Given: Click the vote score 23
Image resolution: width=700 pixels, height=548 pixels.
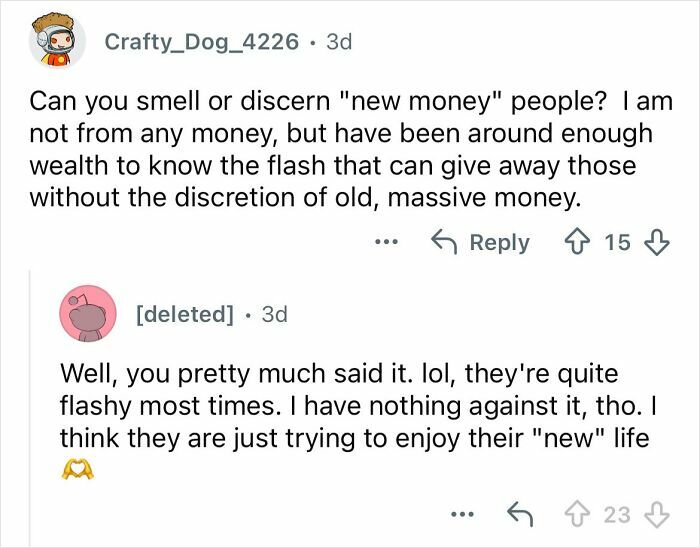Looking at the screenshot, I should (x=617, y=514).
